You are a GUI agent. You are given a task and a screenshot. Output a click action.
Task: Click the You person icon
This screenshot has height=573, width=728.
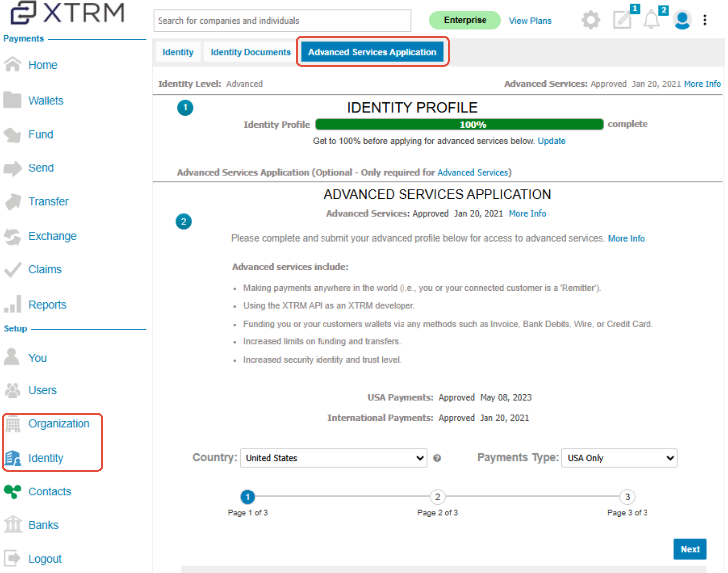coord(11,357)
